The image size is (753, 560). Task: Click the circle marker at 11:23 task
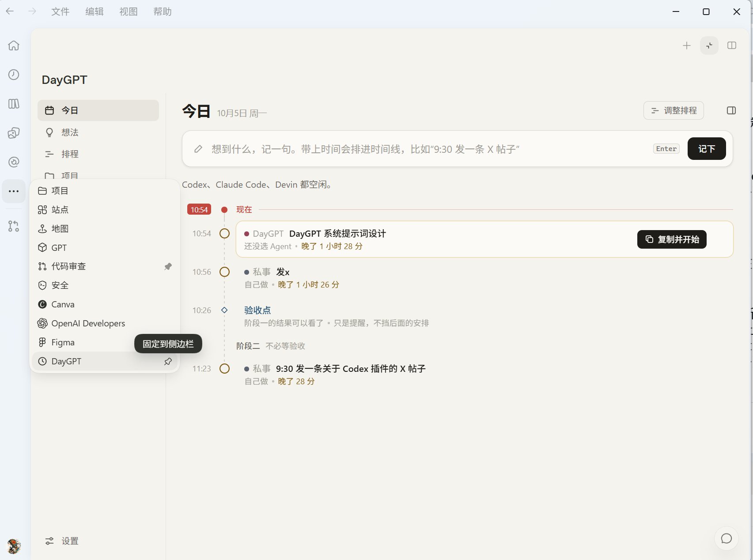(224, 369)
